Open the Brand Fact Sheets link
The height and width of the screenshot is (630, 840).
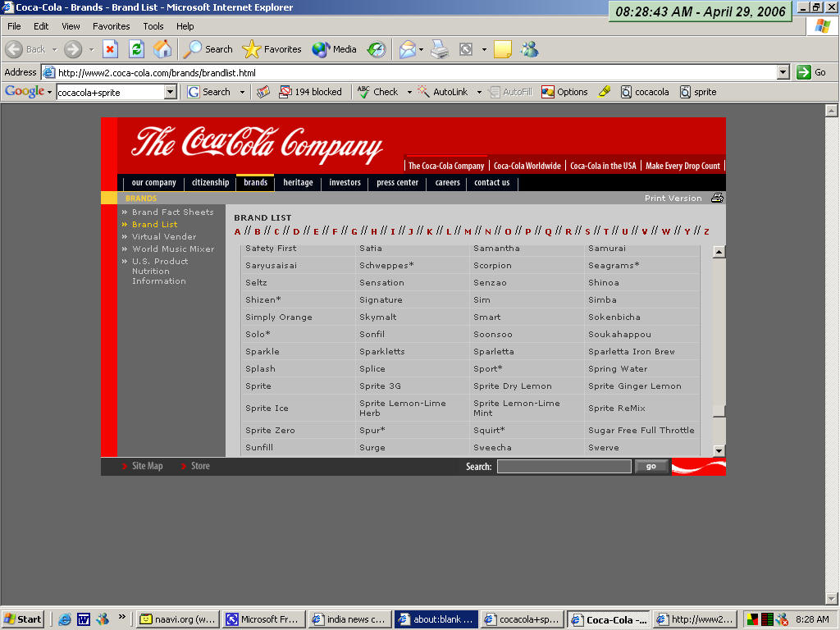pyautogui.click(x=173, y=212)
